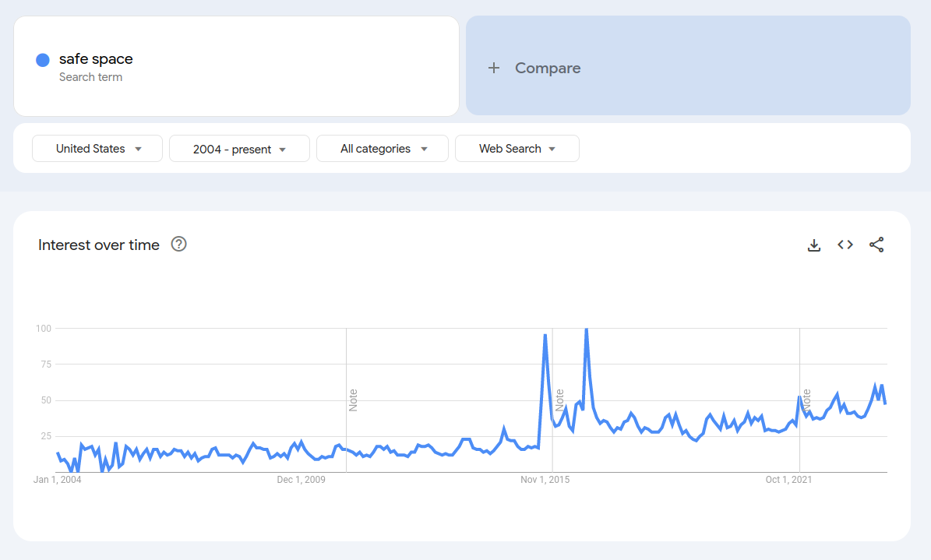Image resolution: width=931 pixels, height=560 pixels.
Task: Click the Note marker near Nov 2015
Action: (559, 400)
